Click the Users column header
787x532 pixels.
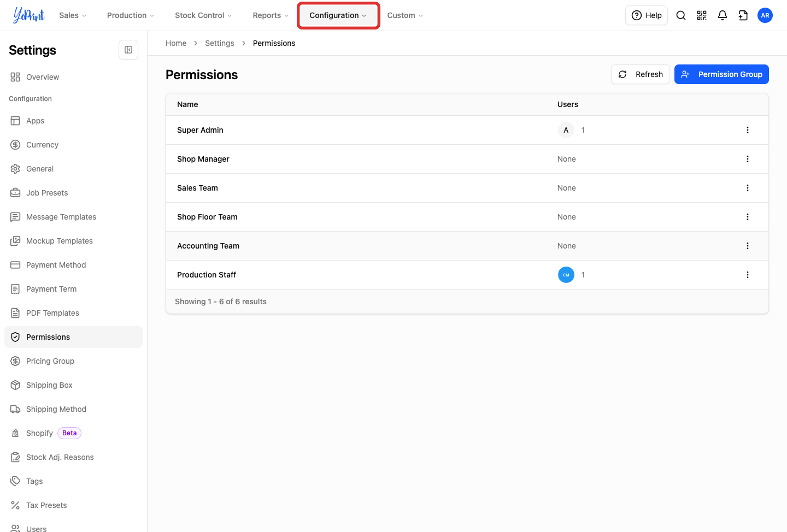568,104
